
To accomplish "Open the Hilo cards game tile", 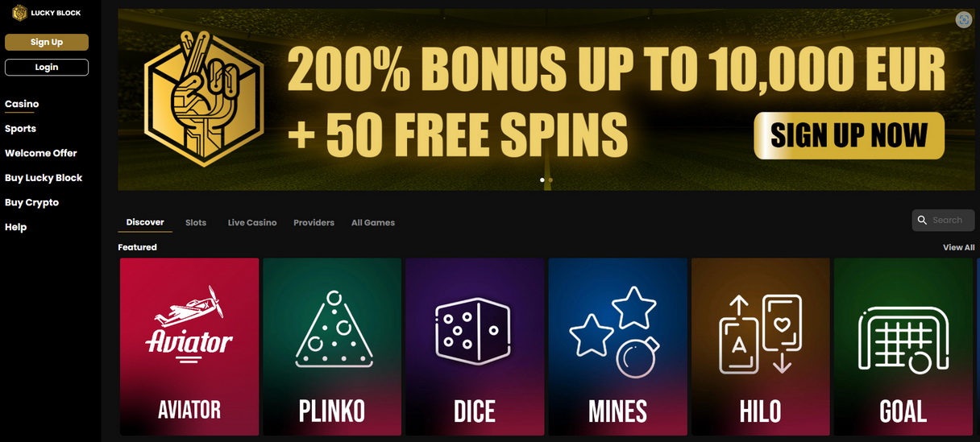I will click(x=761, y=347).
